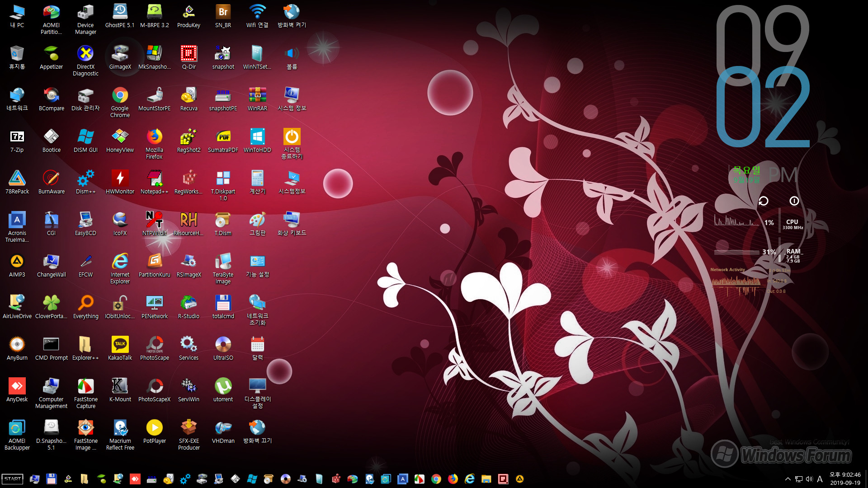Open the 계산기 calculator icon
The height and width of the screenshot is (488, 868).
click(x=257, y=182)
